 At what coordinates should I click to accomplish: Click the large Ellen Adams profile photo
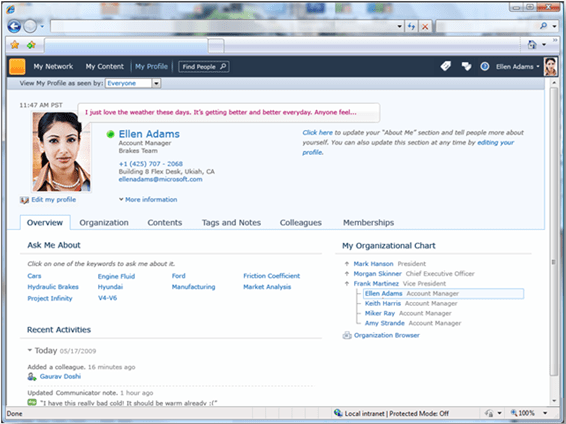[61, 152]
